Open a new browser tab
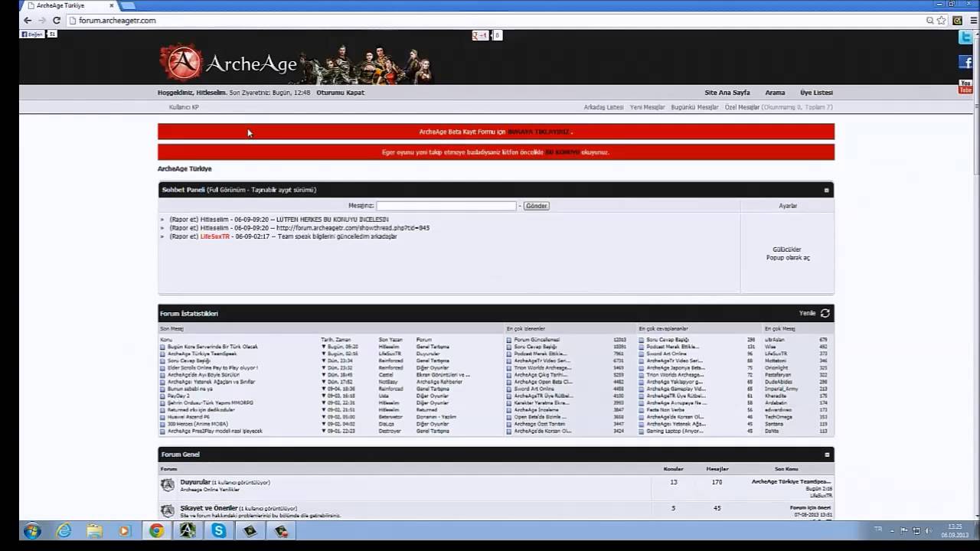The image size is (980, 551). click(x=127, y=5)
